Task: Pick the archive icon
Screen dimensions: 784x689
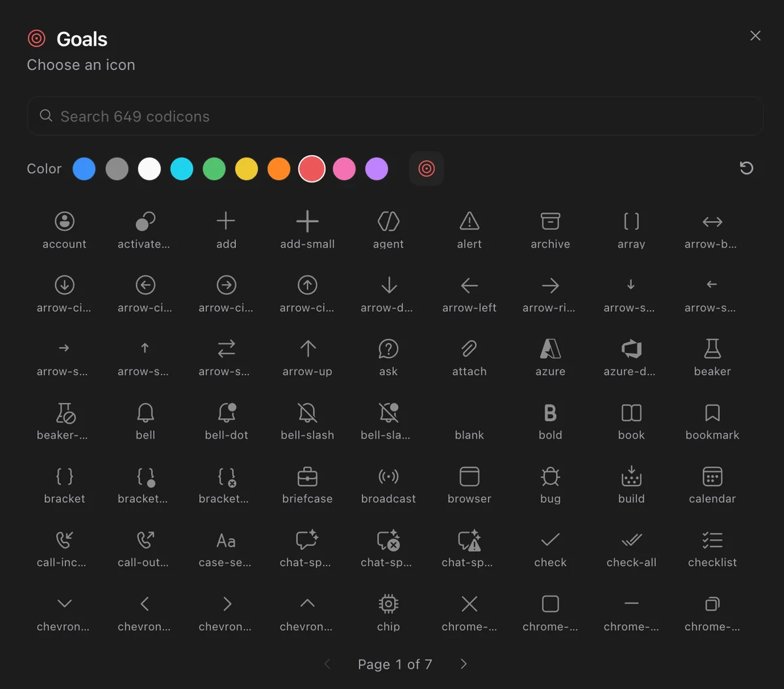Action: (550, 230)
